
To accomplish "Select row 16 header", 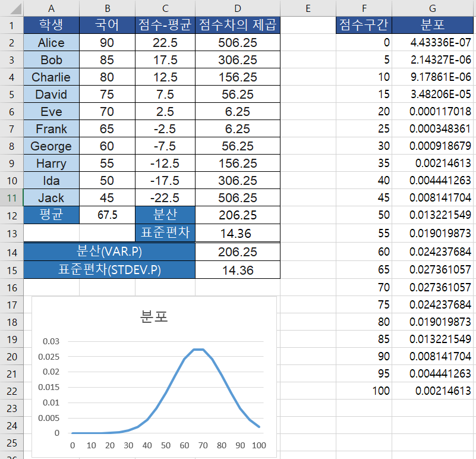I will [11, 288].
